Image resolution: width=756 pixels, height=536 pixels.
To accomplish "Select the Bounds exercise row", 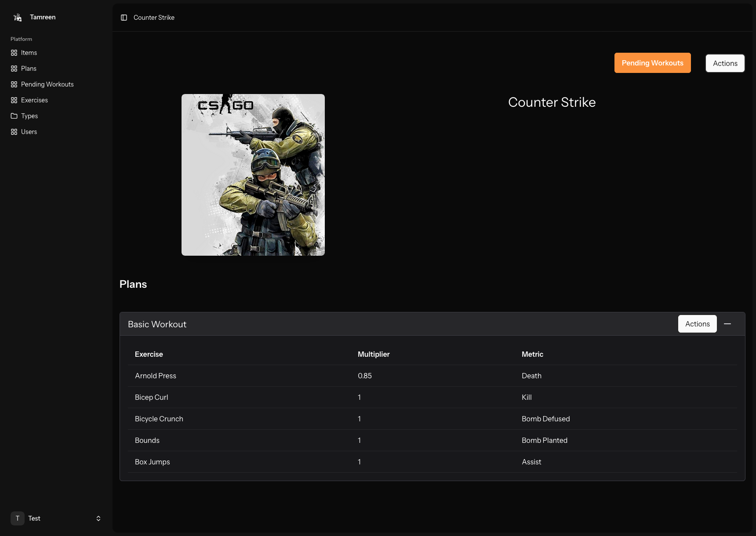I will click(433, 440).
